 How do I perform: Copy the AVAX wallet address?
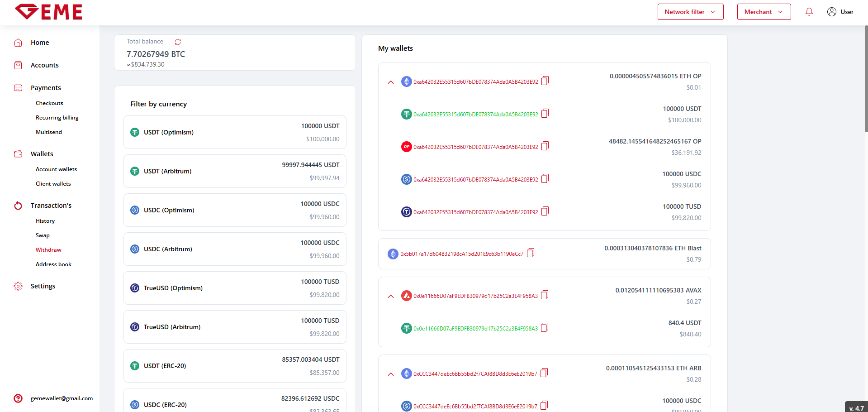click(x=545, y=295)
